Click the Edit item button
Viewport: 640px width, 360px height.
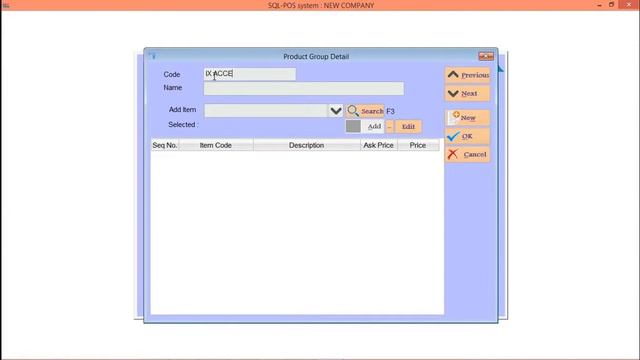pos(408,127)
